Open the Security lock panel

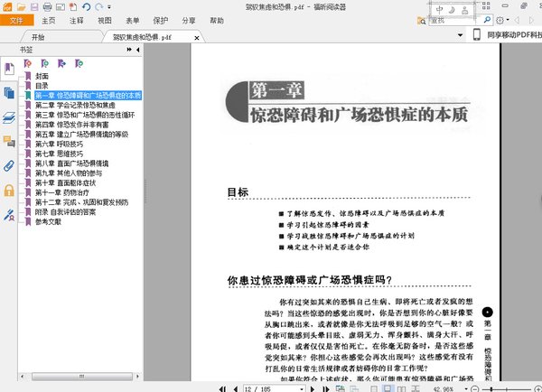click(x=9, y=190)
